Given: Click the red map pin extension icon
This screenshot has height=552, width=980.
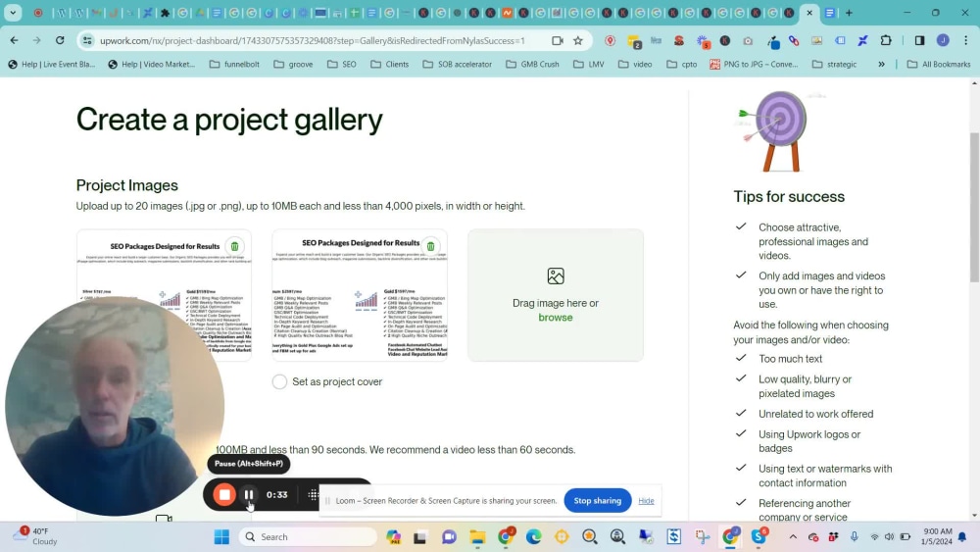Looking at the screenshot, I should 610,40.
